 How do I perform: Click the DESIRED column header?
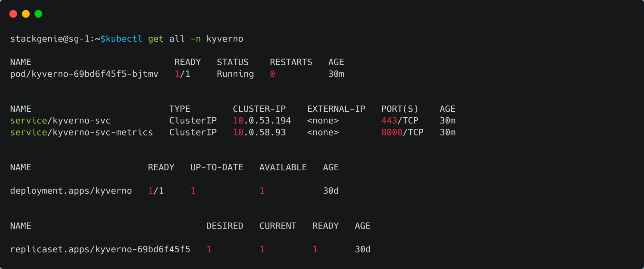point(225,226)
